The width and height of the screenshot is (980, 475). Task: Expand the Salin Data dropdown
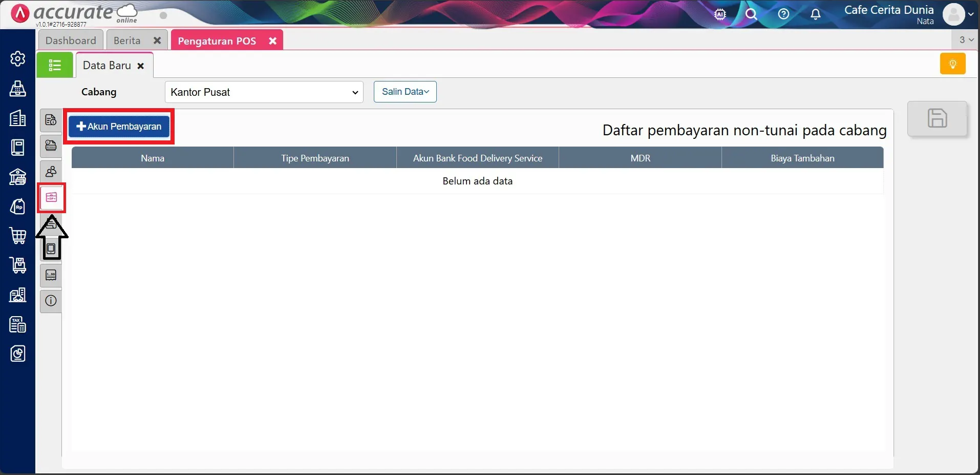pyautogui.click(x=405, y=92)
